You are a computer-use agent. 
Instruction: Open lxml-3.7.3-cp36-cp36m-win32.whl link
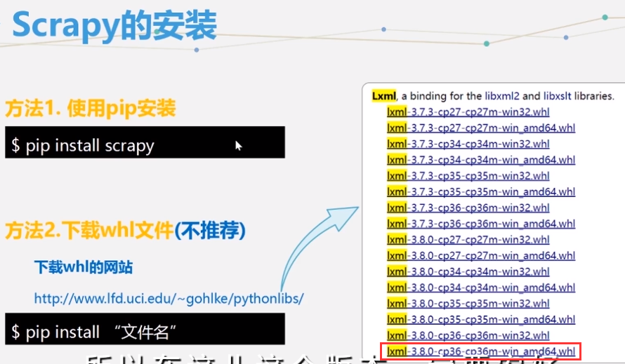click(468, 208)
